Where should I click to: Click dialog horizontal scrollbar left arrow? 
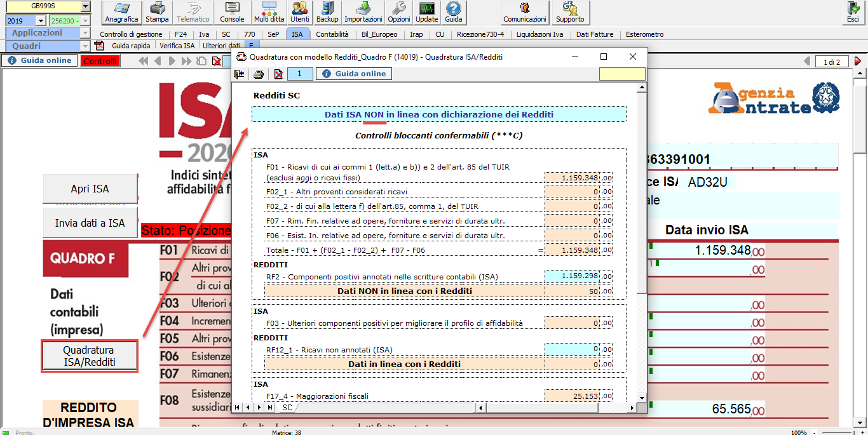pyautogui.click(x=481, y=407)
